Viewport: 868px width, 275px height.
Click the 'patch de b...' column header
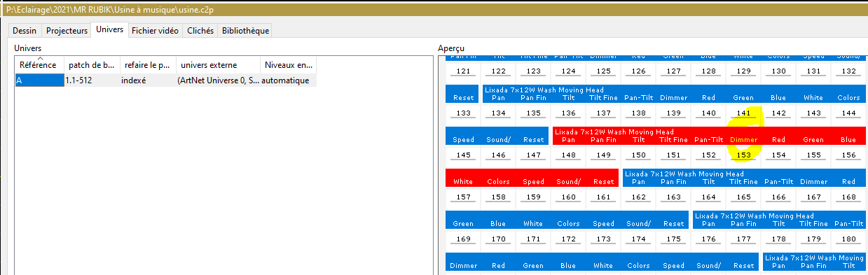(92, 65)
